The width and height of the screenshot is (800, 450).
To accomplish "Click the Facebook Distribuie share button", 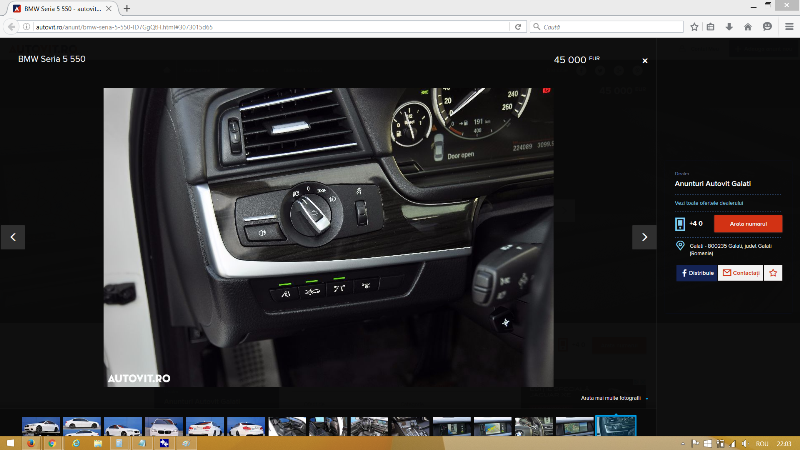I will coord(696,273).
